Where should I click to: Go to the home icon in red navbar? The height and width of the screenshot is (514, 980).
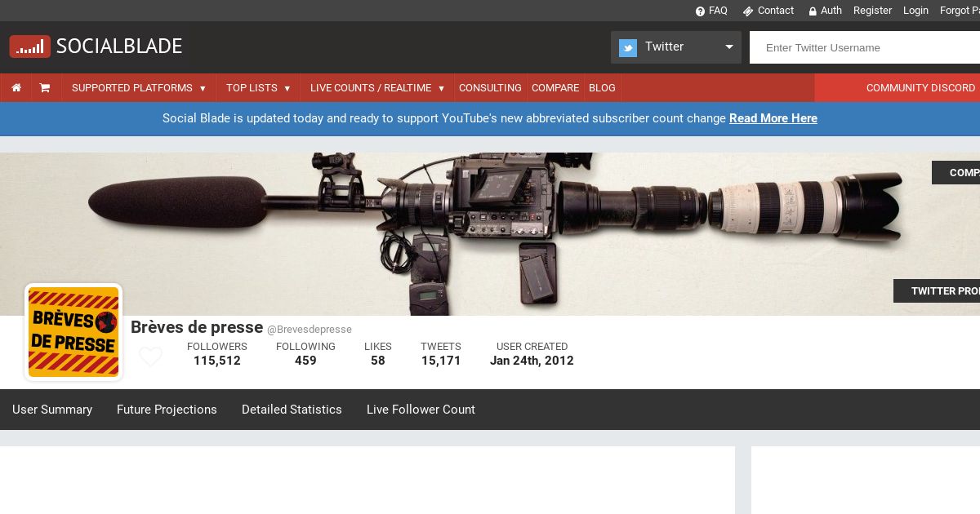[16, 88]
